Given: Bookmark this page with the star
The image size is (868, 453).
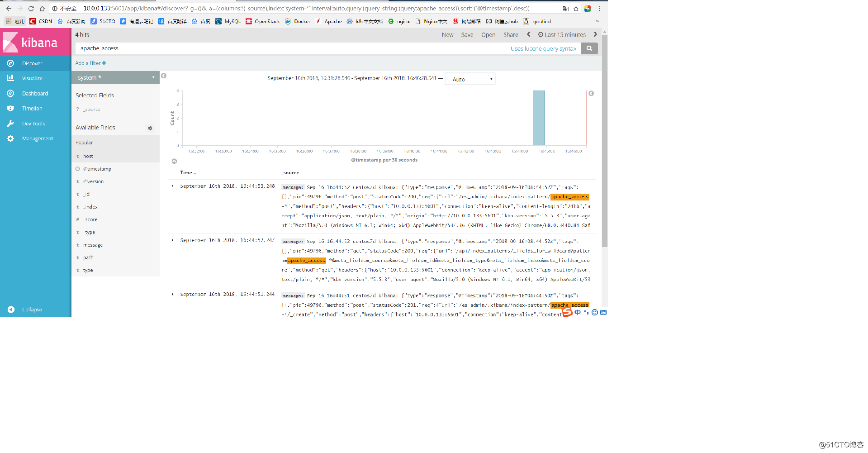Looking at the screenshot, I should (576, 9).
